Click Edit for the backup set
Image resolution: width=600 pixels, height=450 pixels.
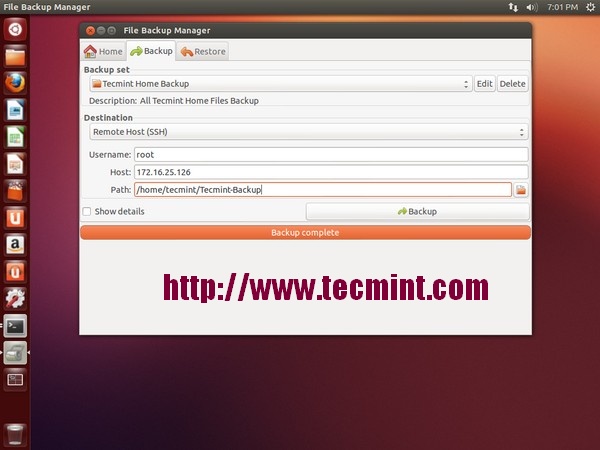click(484, 84)
